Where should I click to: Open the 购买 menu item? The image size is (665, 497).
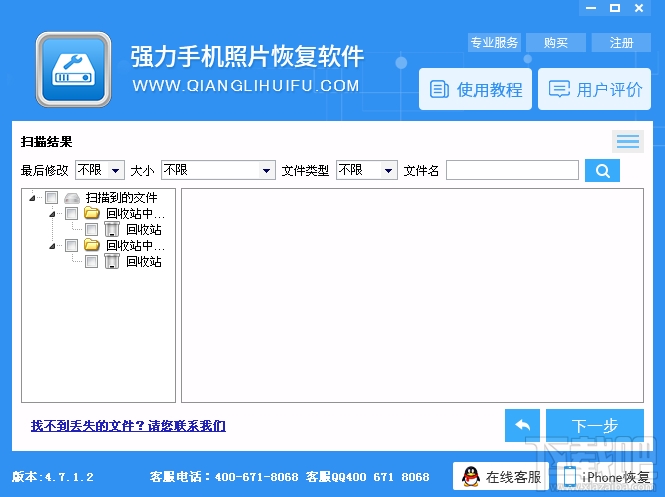[556, 42]
